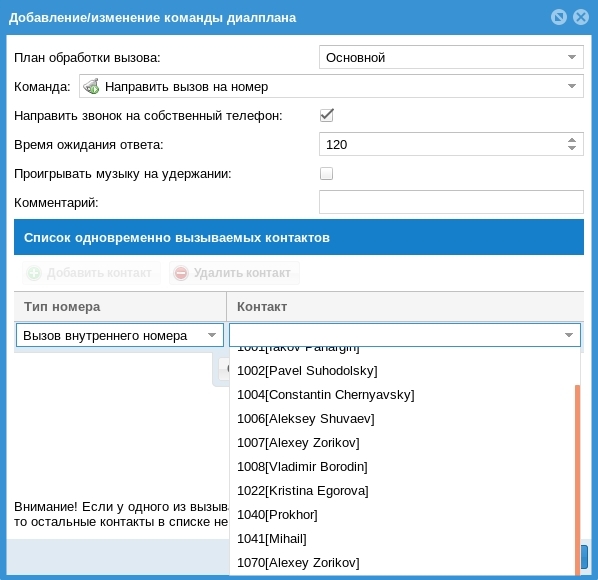Collapse the Контакт combo box arrow
The image size is (598, 580).
click(x=569, y=335)
